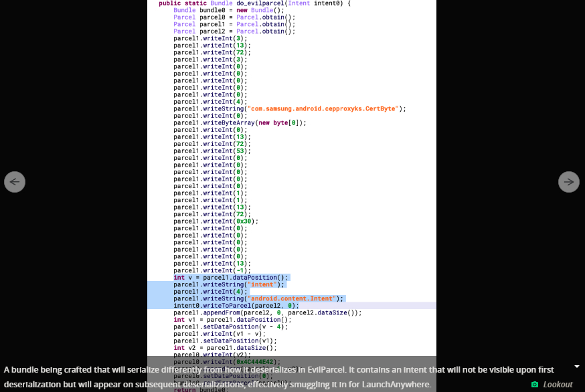Click the line 'intent0.writeToParcel(parcel2, 0);'
The height and width of the screenshot is (392, 585).
click(x=236, y=306)
